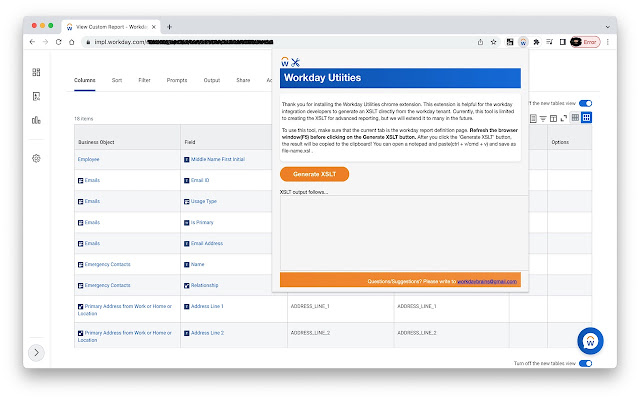Open the column layout icon above table

(553, 118)
